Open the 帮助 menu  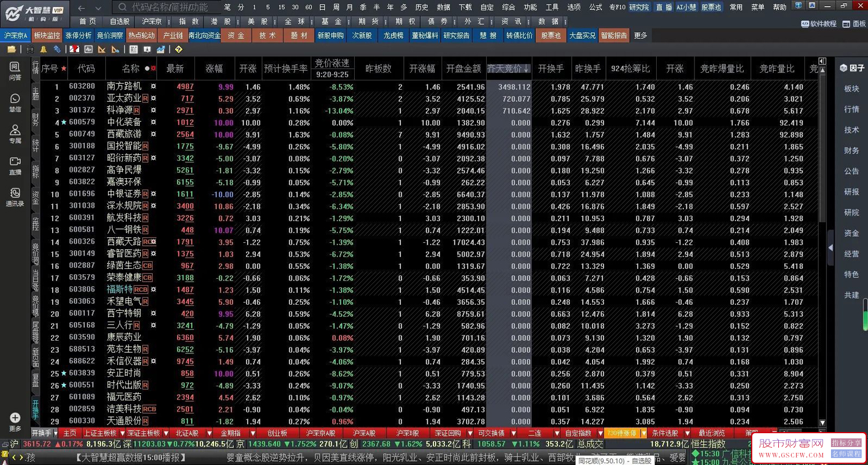780,8
